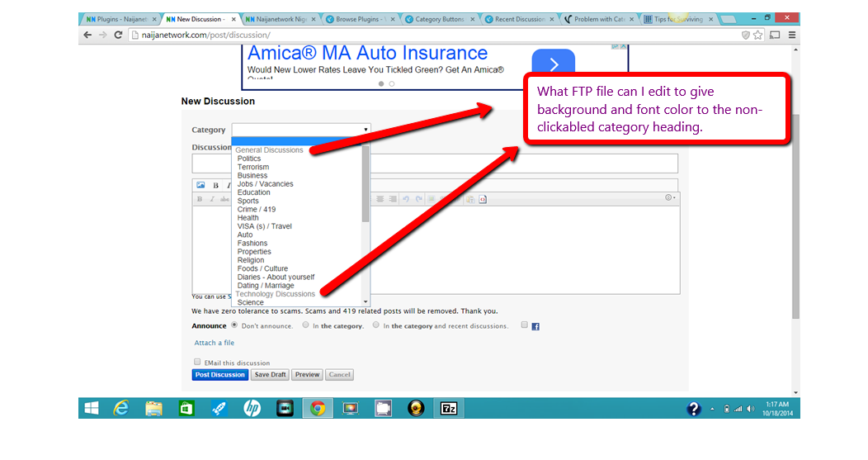Click the help question mark in system tray
The width and height of the screenshot is (868, 460).
pyautogui.click(x=694, y=409)
